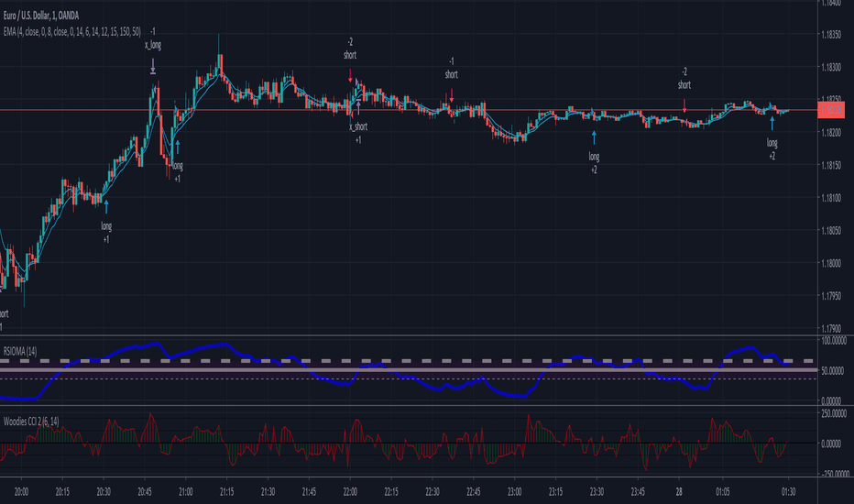Click the 1.18350 price axis label
The image size is (854, 504).
[831, 35]
